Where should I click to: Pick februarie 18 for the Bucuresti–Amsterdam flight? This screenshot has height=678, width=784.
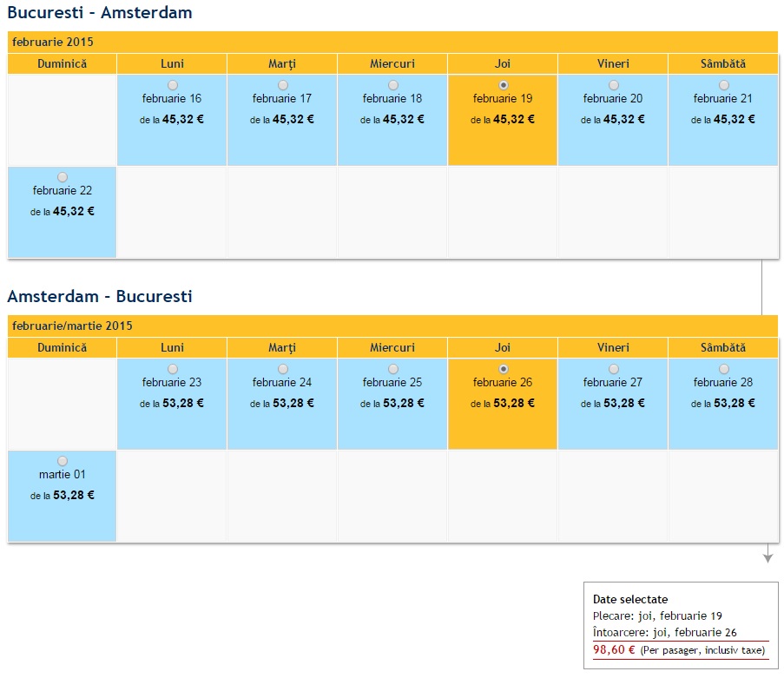[393, 85]
